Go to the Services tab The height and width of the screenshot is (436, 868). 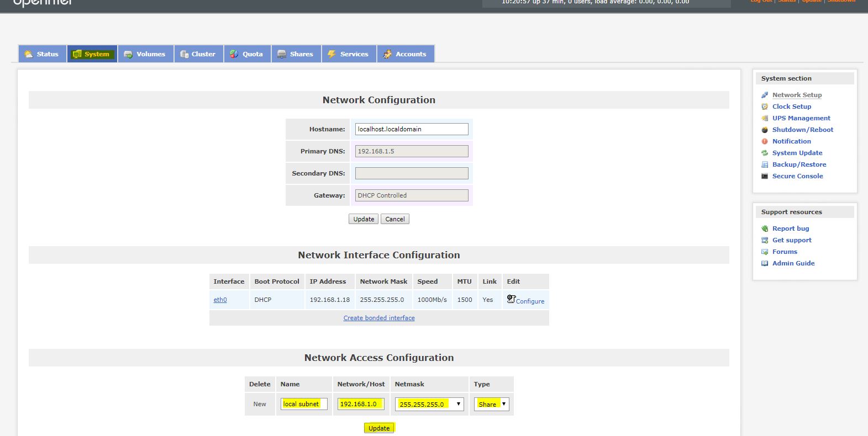349,54
